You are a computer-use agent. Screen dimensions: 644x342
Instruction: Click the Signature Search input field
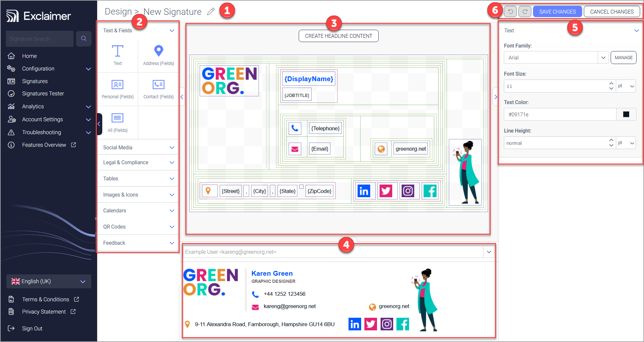click(39, 39)
